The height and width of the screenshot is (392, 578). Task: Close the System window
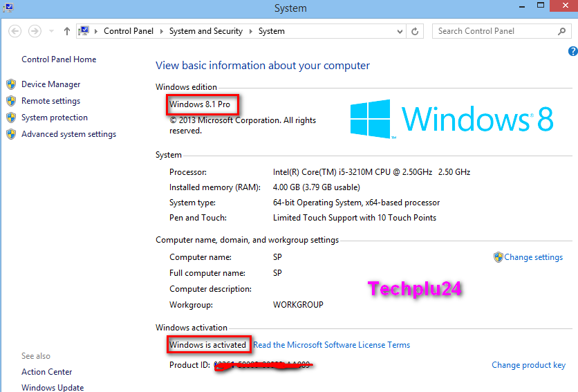pyautogui.click(x=565, y=6)
